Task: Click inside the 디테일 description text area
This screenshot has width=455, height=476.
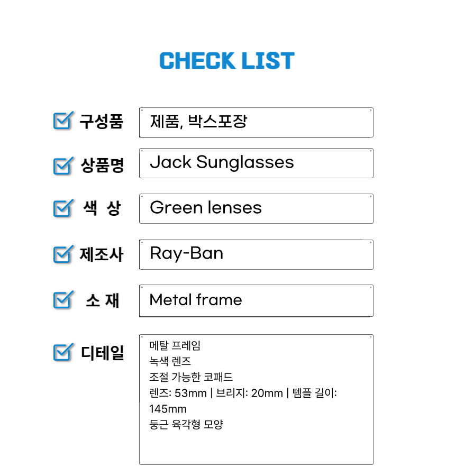Action: coord(256,399)
